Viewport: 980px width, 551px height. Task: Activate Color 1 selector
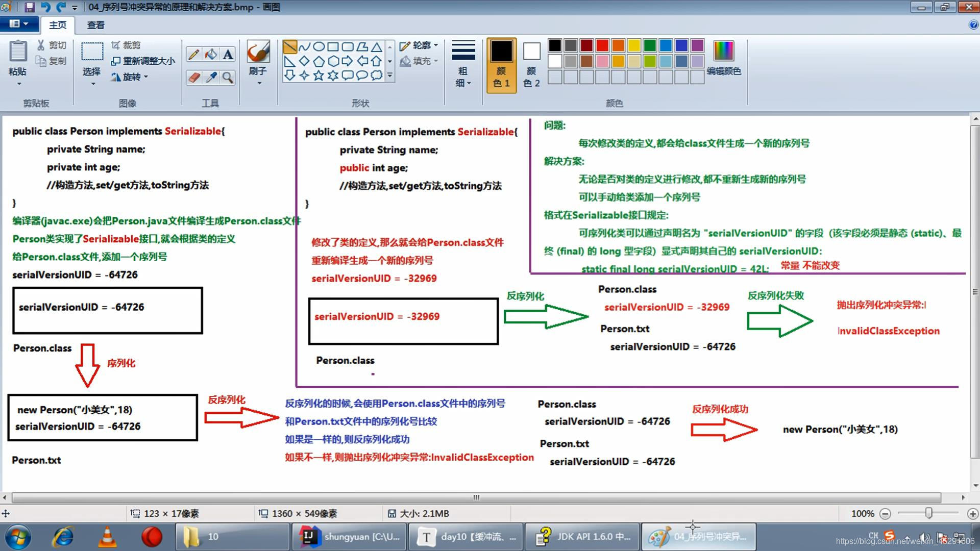[501, 65]
